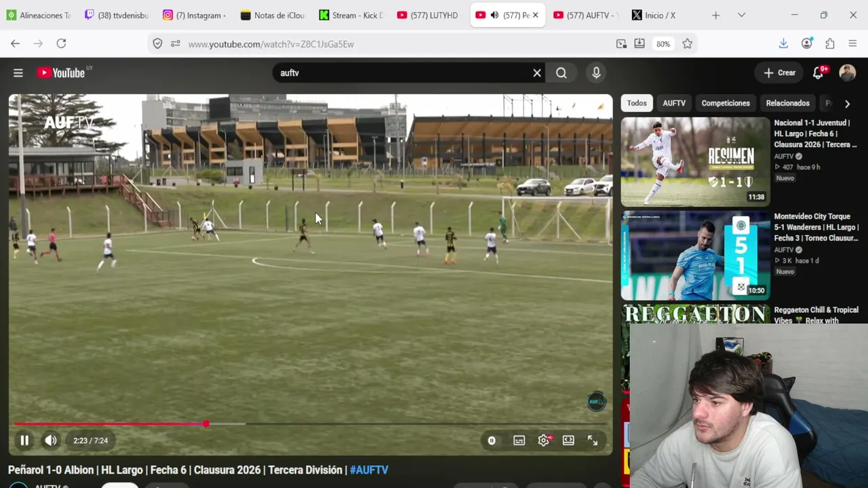Viewport: 868px width, 488px height.
Task: Reset the 80% zoom level indicator
Action: click(x=663, y=44)
